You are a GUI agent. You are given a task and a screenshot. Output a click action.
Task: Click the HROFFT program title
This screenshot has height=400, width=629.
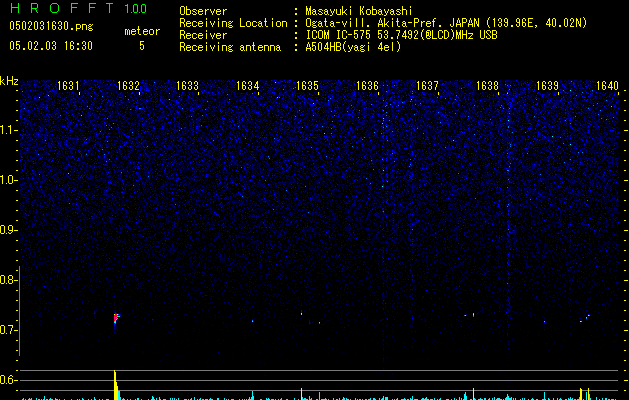tap(62, 8)
